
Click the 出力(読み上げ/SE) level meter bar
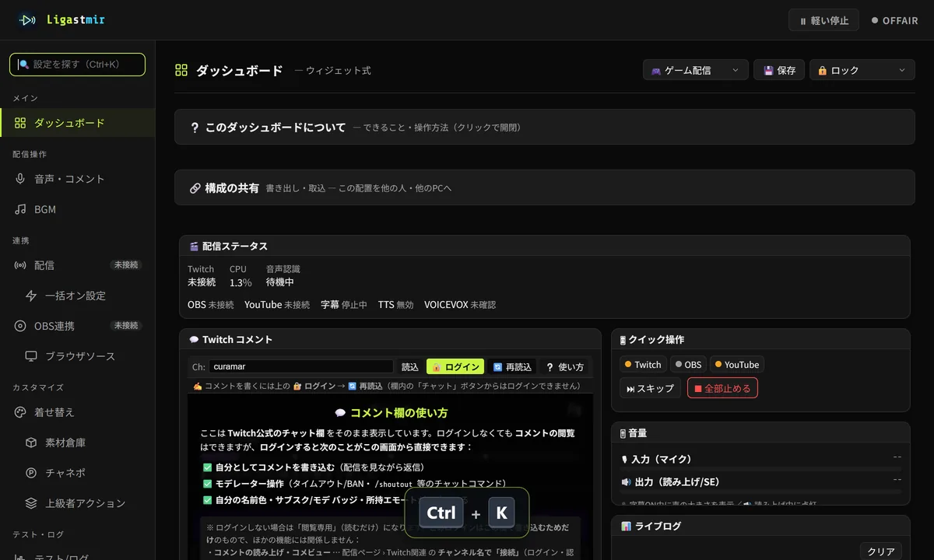pos(760,492)
